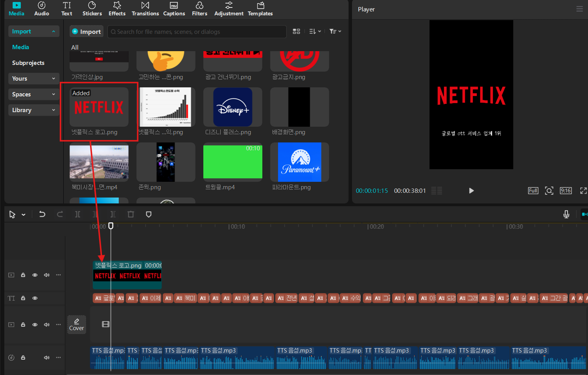Image resolution: width=588 pixels, height=375 pixels.
Task: Lock the Netflix logo video track
Action: pos(23,275)
